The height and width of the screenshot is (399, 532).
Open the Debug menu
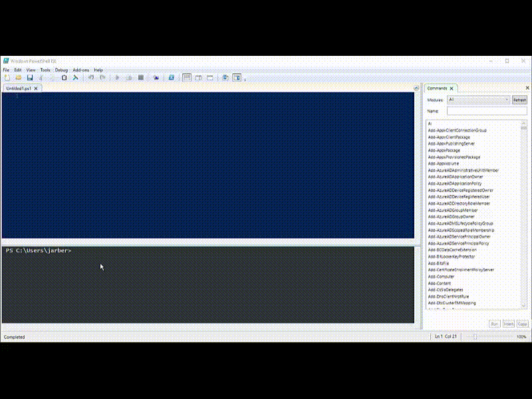[61, 70]
